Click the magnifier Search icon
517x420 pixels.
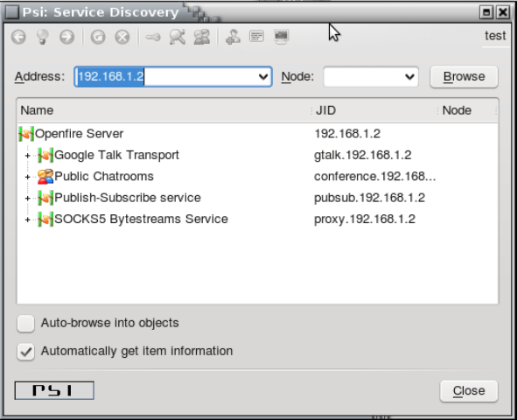[178, 37]
